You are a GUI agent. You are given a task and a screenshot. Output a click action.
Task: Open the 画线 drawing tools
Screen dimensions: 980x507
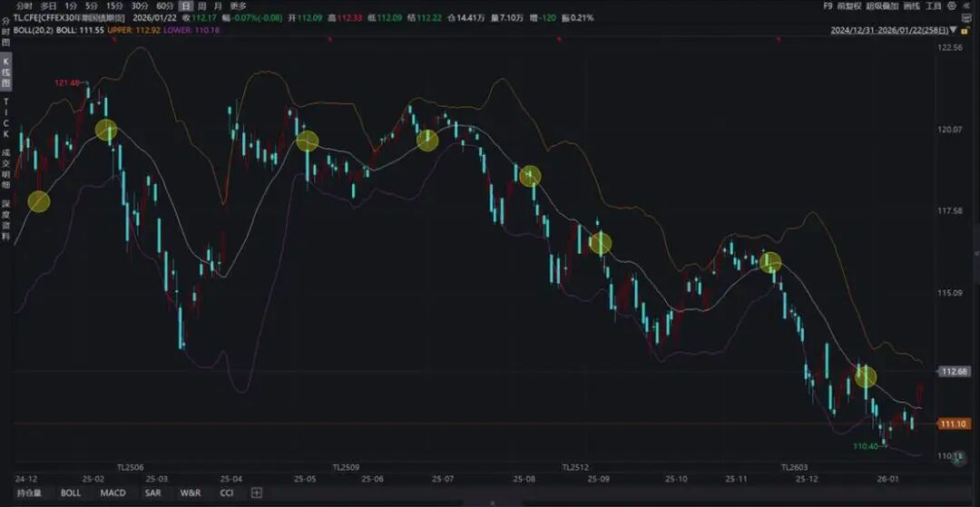coord(912,5)
